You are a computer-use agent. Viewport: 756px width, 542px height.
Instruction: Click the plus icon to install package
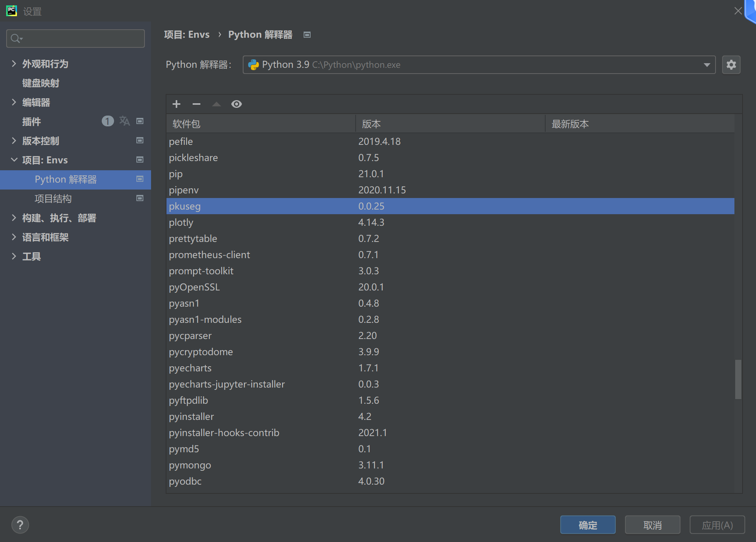[176, 104]
